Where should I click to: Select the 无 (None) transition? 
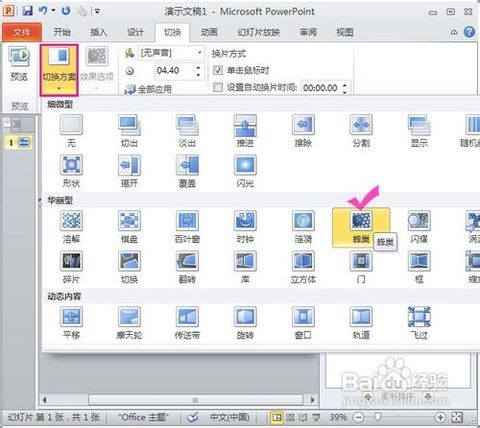click(71, 131)
